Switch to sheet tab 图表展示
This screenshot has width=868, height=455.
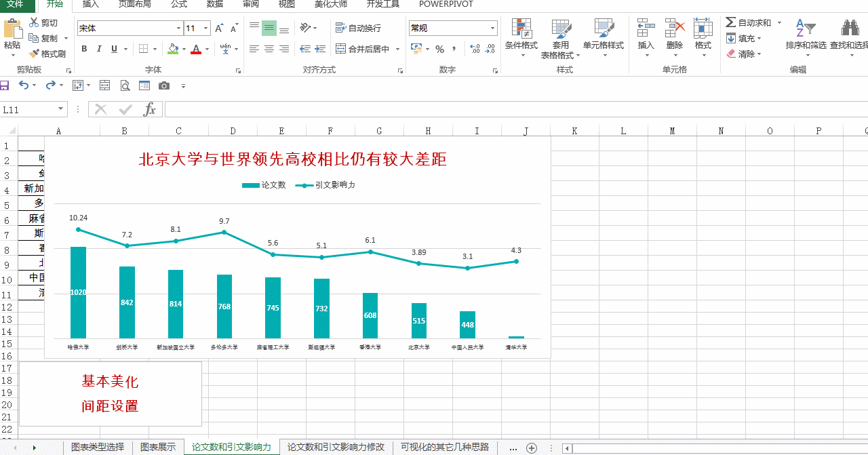pos(158,448)
